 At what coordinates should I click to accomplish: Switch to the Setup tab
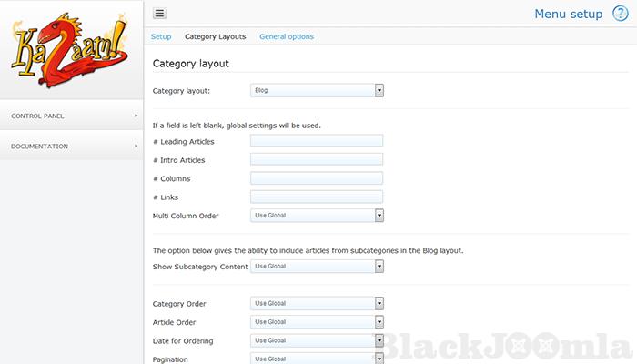161,36
